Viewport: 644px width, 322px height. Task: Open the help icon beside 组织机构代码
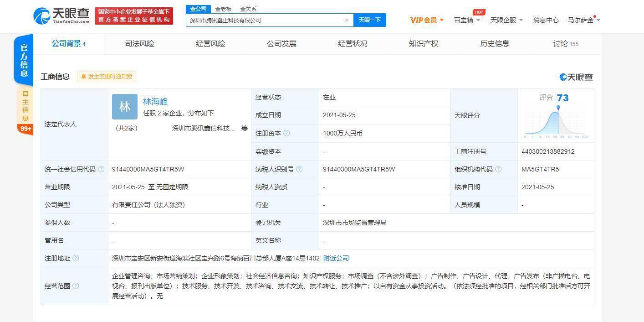click(x=498, y=169)
